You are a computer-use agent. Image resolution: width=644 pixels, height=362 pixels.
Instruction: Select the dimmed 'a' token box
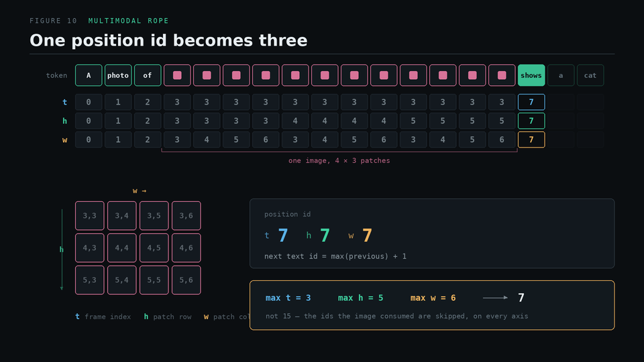pyautogui.click(x=561, y=75)
